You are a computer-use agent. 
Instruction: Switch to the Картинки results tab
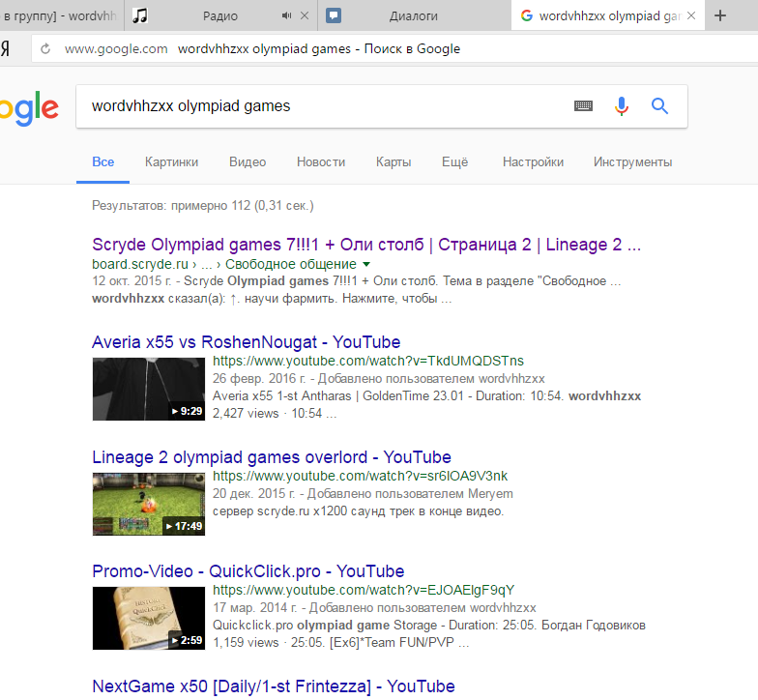pos(171,162)
